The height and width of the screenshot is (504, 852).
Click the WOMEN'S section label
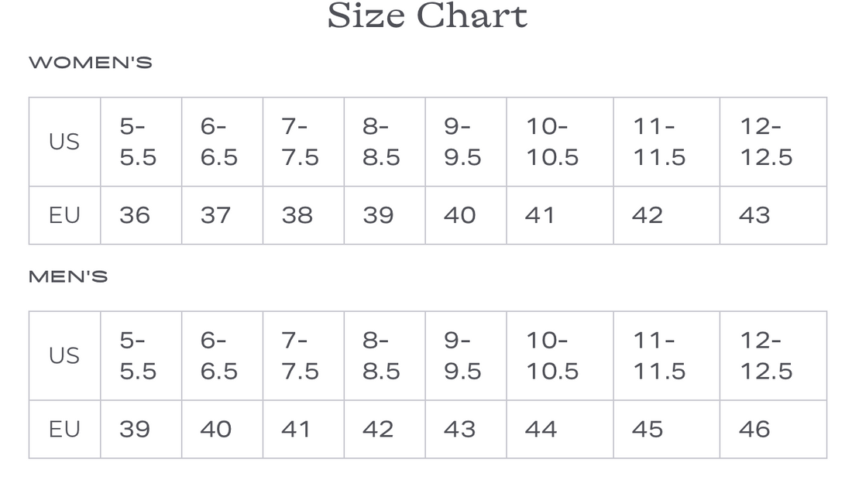click(91, 63)
